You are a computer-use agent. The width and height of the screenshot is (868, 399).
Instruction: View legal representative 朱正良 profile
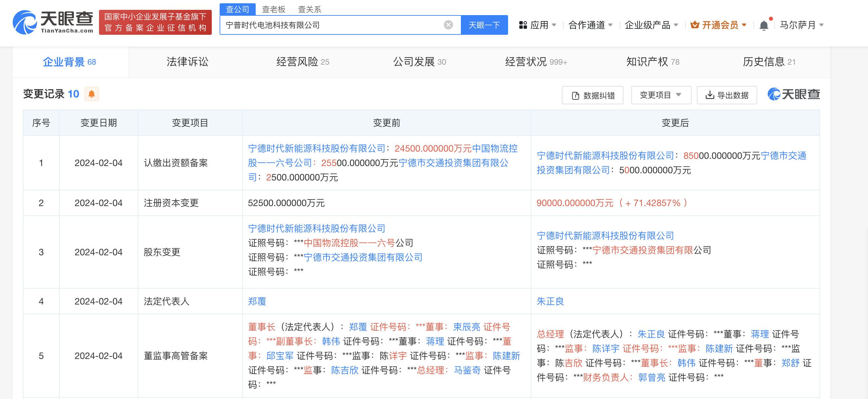[550, 301]
